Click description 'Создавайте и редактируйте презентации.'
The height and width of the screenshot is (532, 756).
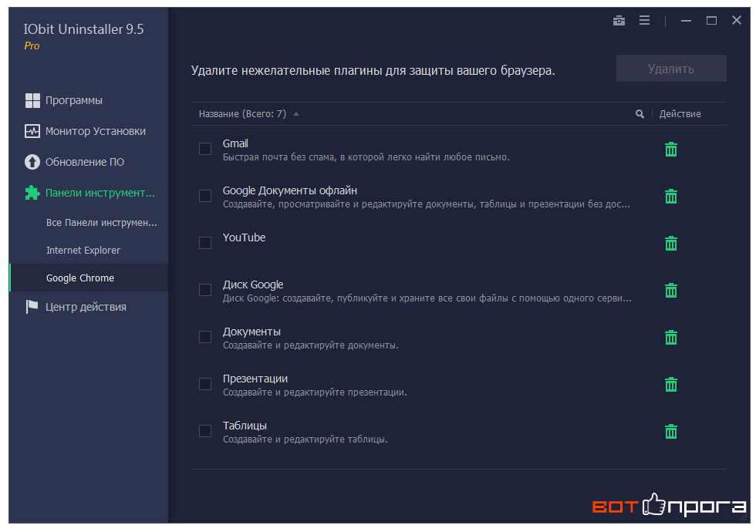315,392
